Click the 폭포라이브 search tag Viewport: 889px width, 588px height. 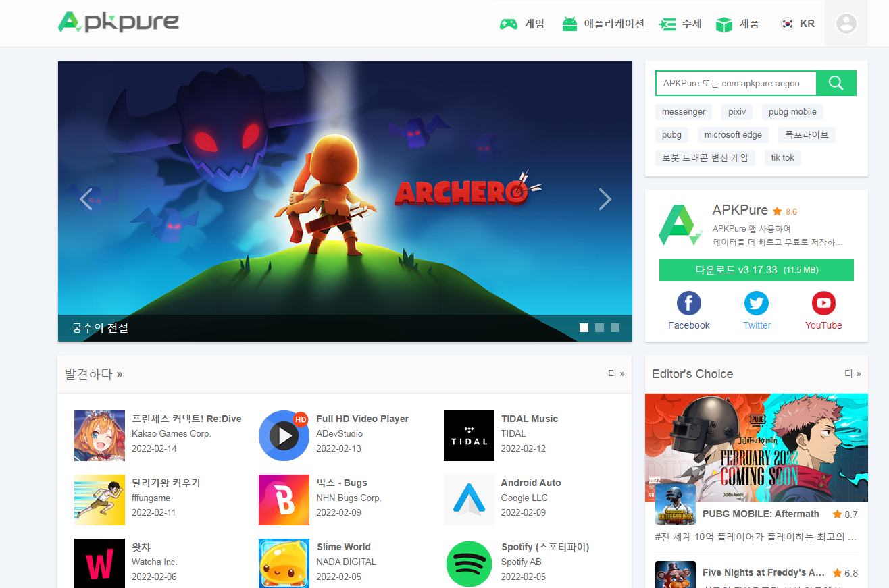(x=807, y=135)
